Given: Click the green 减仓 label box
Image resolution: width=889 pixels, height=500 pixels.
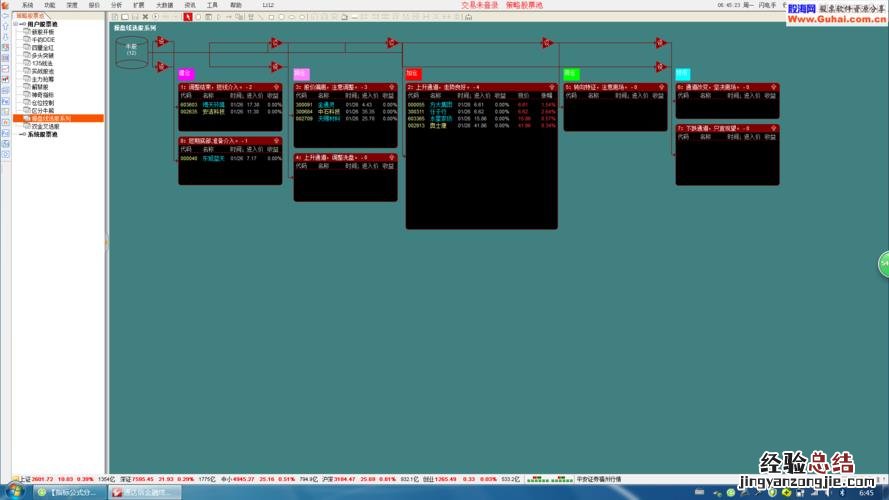Looking at the screenshot, I should point(571,73).
